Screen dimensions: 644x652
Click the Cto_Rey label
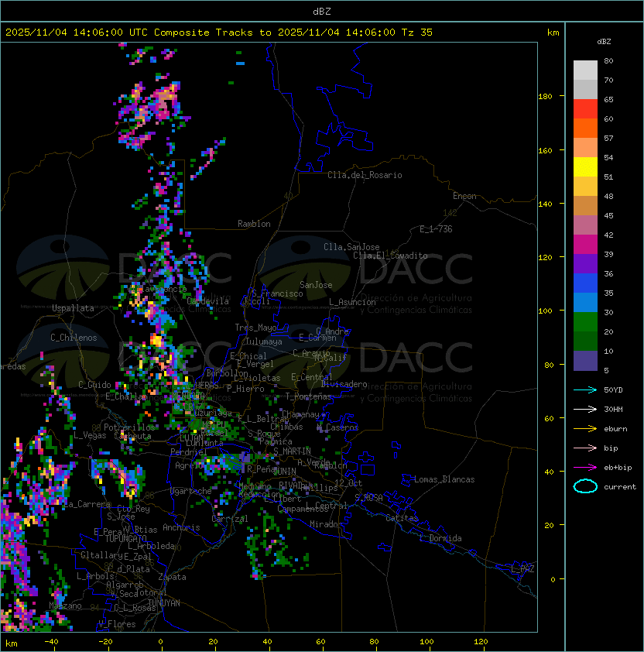click(133, 509)
